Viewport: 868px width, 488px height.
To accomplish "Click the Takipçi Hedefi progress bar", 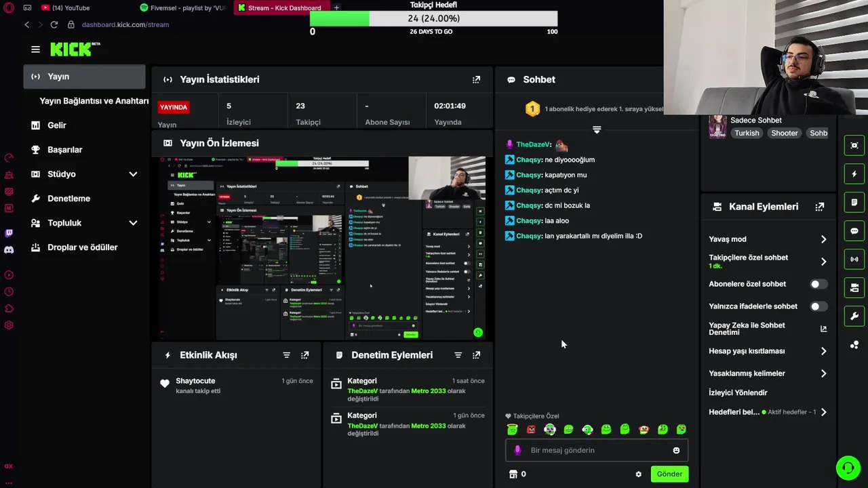I will click(x=433, y=19).
